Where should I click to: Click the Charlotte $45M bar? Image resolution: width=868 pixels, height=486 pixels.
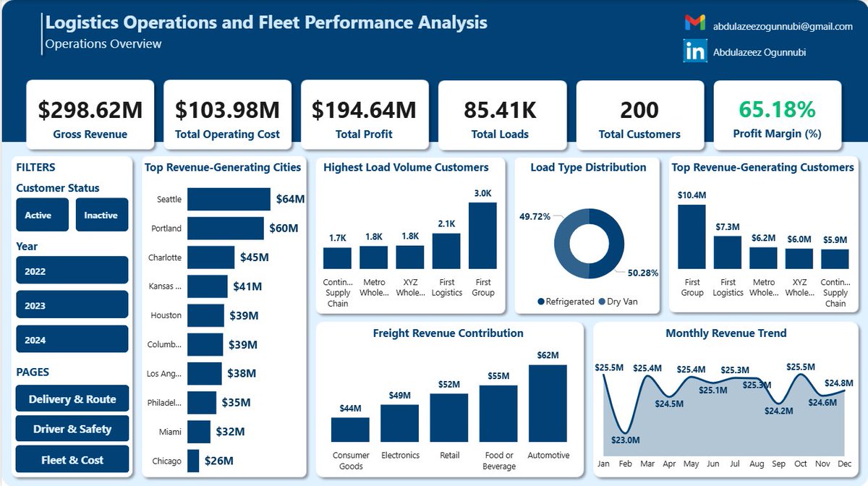click(x=211, y=257)
